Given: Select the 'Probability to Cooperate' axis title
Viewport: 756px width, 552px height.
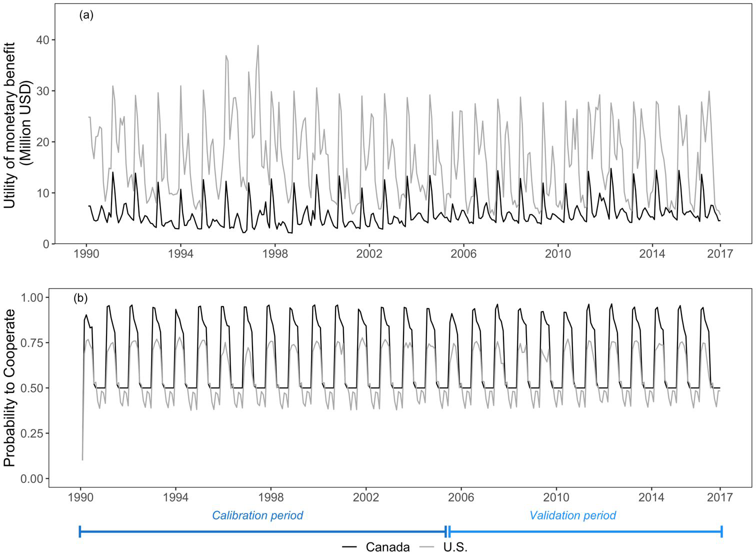Looking at the screenshot, I should (x=10, y=387).
